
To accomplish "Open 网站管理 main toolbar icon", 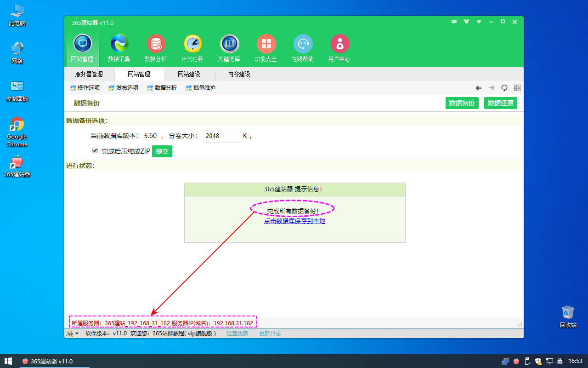I will pyautogui.click(x=82, y=48).
